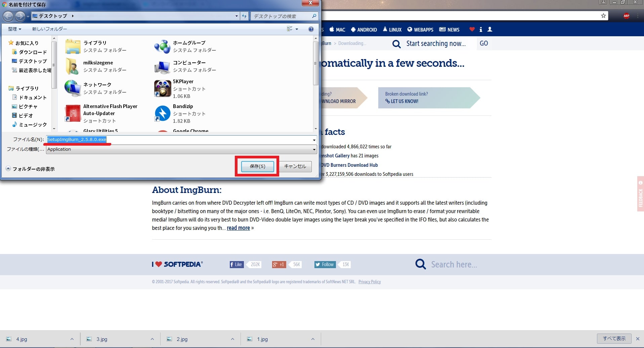Open the Privacy Policy link

pyautogui.click(x=370, y=282)
